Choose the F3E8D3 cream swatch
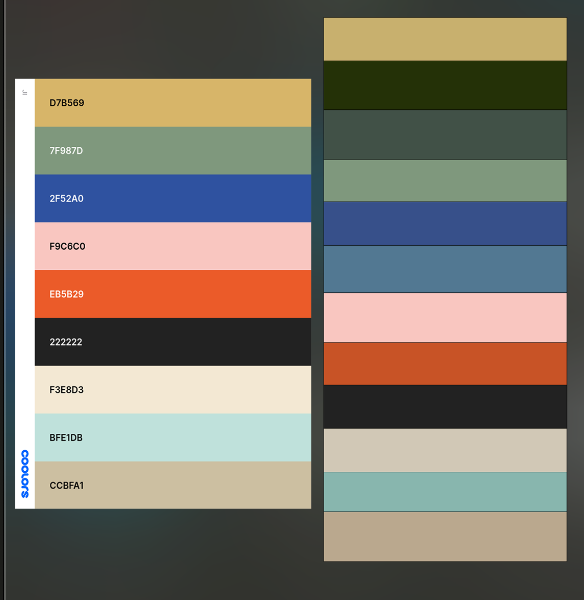 tap(173, 390)
